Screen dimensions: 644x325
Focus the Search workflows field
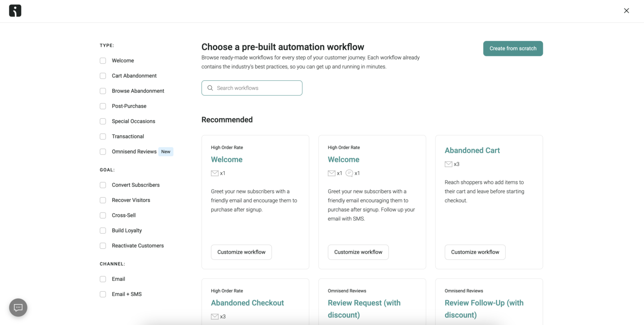(252, 88)
